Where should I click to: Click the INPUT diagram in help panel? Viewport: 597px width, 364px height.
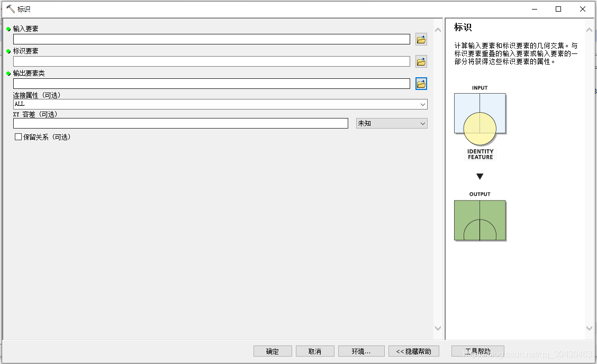coord(480,113)
